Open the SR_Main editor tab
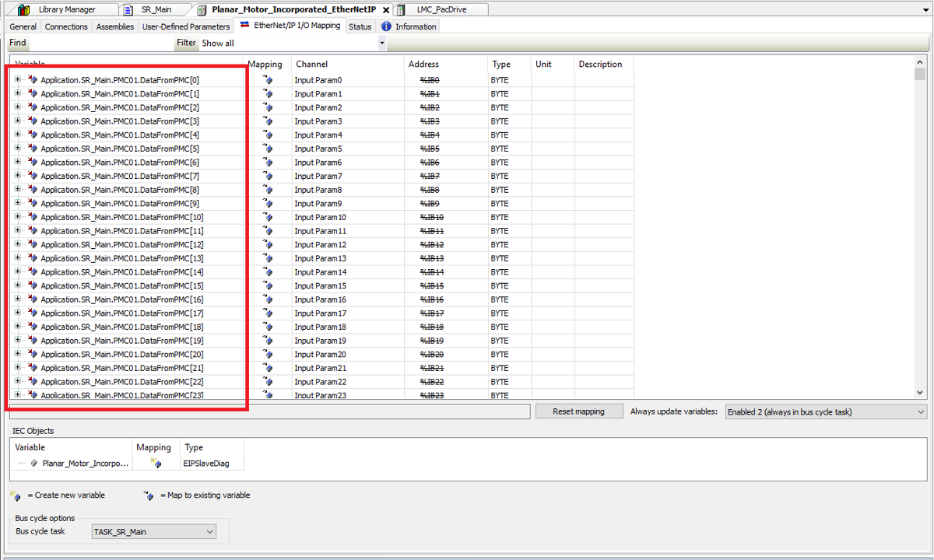Screen dimensions: 934x560 click(x=156, y=9)
